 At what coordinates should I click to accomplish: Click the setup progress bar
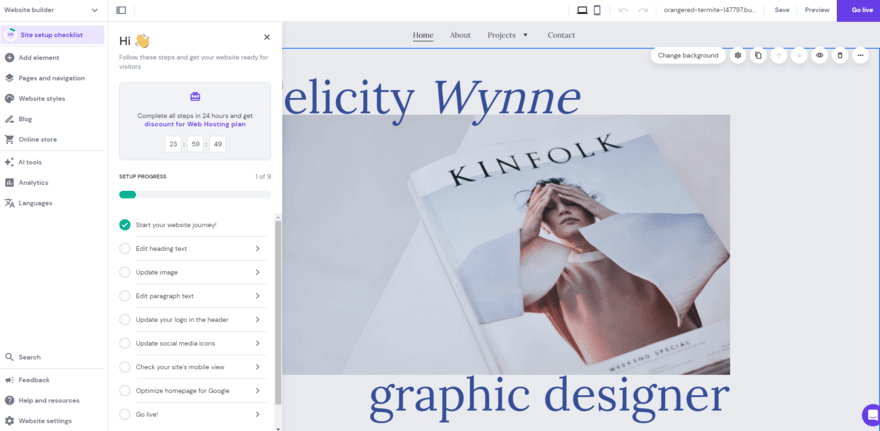coord(195,195)
